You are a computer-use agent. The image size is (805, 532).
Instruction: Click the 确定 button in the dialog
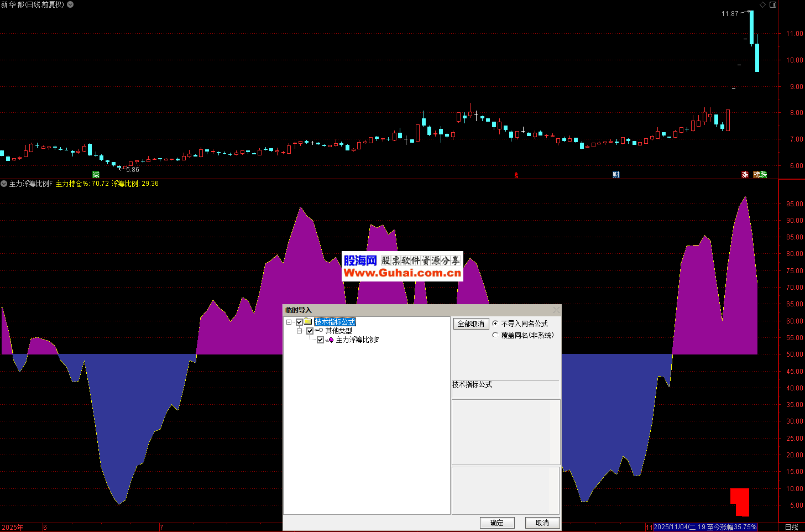(497, 523)
